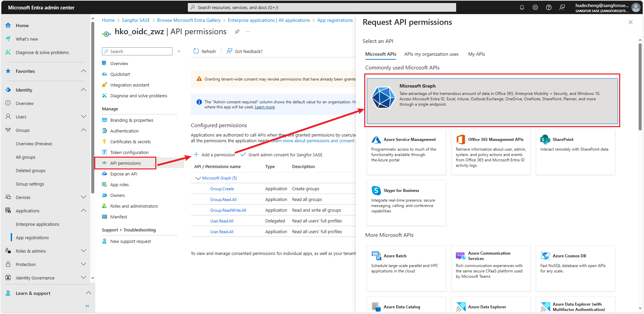
Task: Collapse the Applications menu chevron
Action: pyautogui.click(x=84, y=211)
